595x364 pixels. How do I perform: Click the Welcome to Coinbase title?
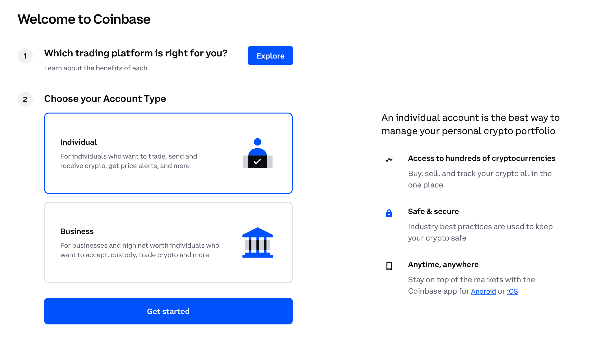(84, 19)
